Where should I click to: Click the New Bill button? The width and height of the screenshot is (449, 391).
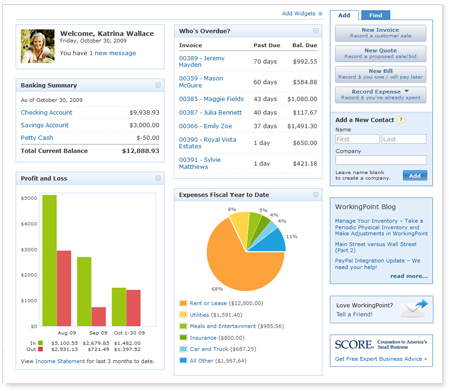(x=381, y=74)
